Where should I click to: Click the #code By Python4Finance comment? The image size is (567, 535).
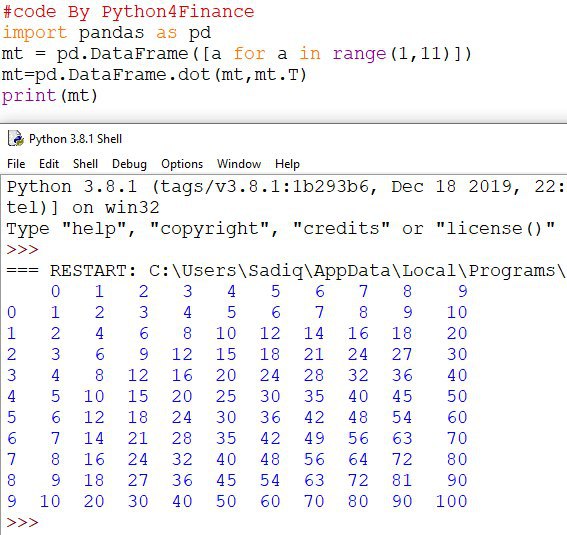128,12
